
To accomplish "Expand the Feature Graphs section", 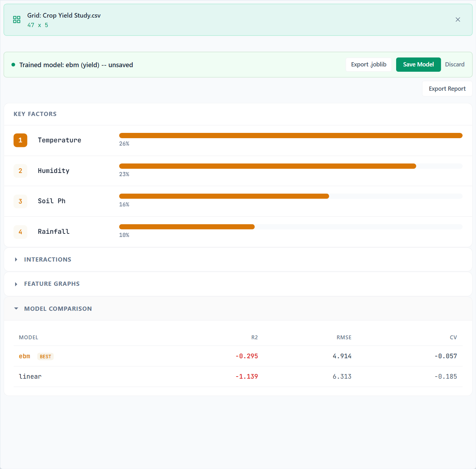I will [238, 284].
